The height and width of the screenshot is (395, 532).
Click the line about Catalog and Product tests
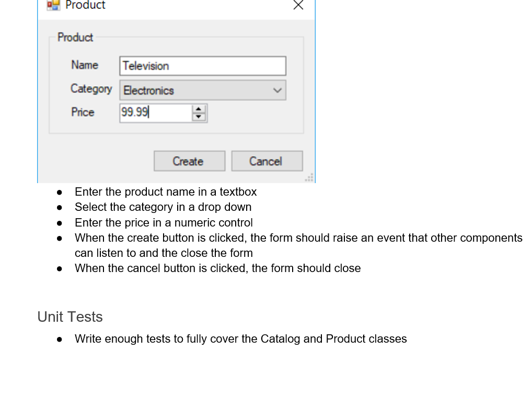(240, 338)
